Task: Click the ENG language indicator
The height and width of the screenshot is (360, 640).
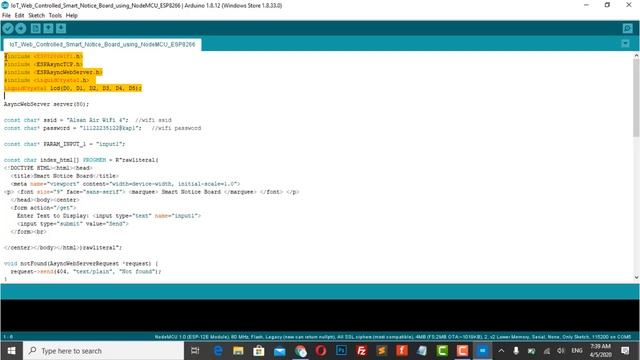Action: pyautogui.click(x=577, y=351)
